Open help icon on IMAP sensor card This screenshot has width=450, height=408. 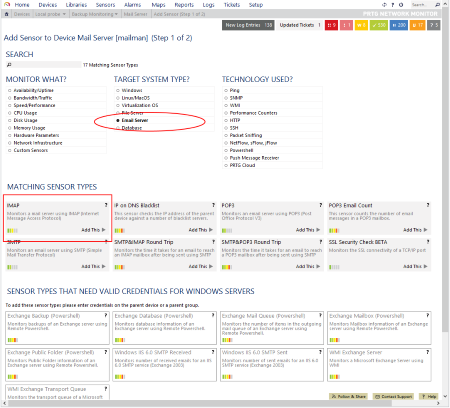(x=106, y=205)
